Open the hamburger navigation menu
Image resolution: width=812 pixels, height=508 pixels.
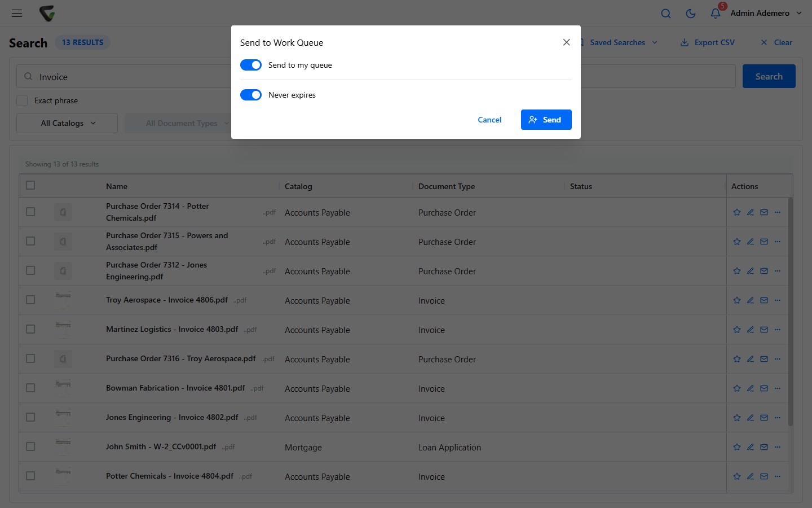click(17, 13)
